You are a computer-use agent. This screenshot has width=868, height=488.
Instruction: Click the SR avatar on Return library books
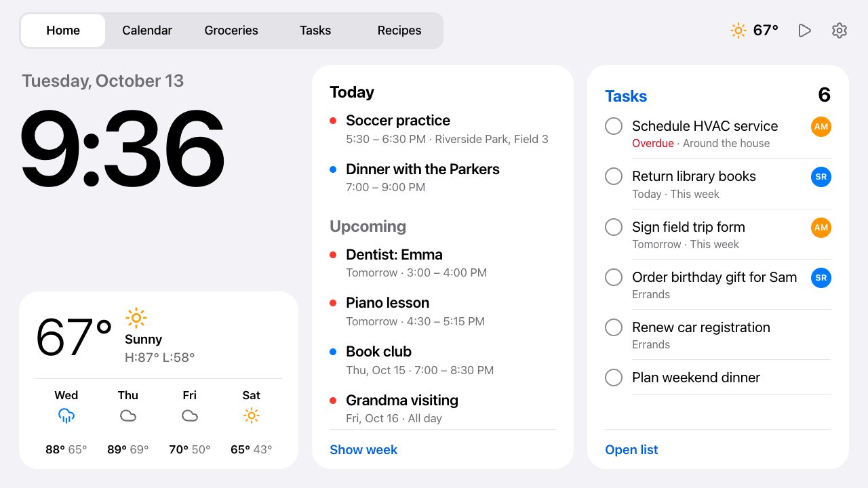pyautogui.click(x=821, y=177)
